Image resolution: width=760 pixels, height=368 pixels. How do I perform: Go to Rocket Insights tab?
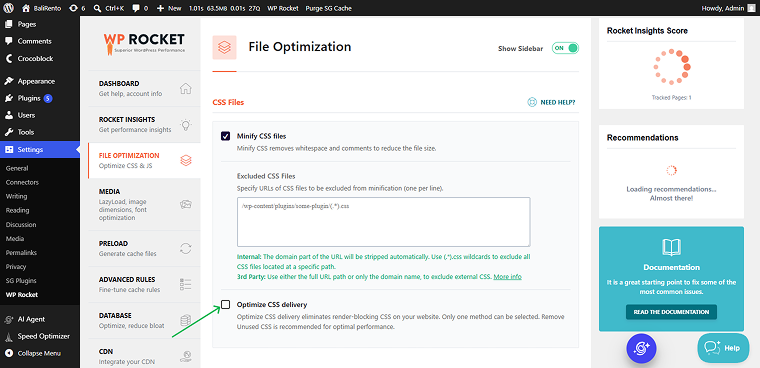(144, 125)
